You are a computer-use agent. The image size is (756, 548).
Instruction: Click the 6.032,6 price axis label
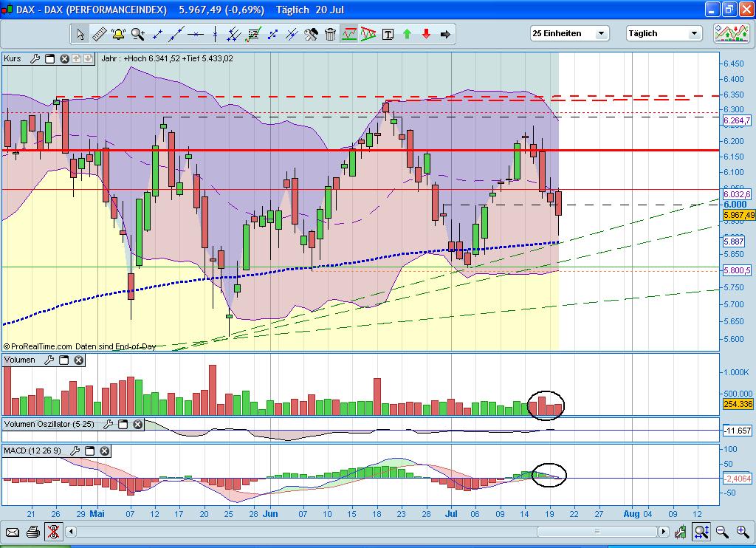[738, 194]
